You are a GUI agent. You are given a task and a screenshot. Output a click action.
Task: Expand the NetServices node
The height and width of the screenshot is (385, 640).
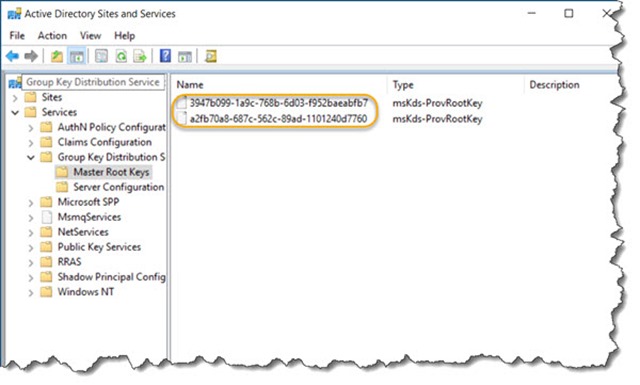coord(31,233)
